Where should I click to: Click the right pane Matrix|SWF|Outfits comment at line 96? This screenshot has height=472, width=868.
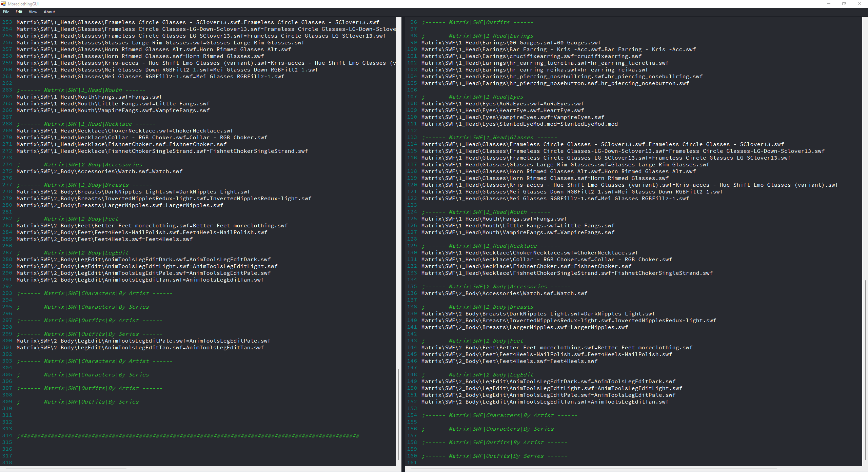[x=477, y=22]
